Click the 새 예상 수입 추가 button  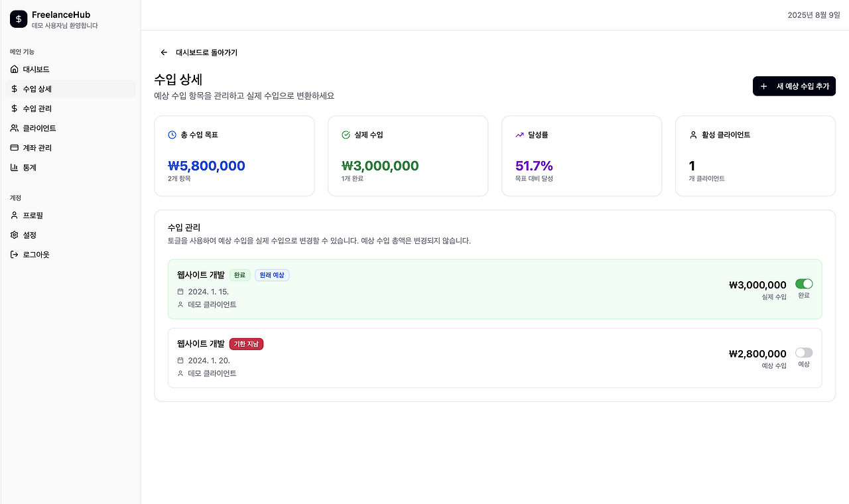point(794,86)
